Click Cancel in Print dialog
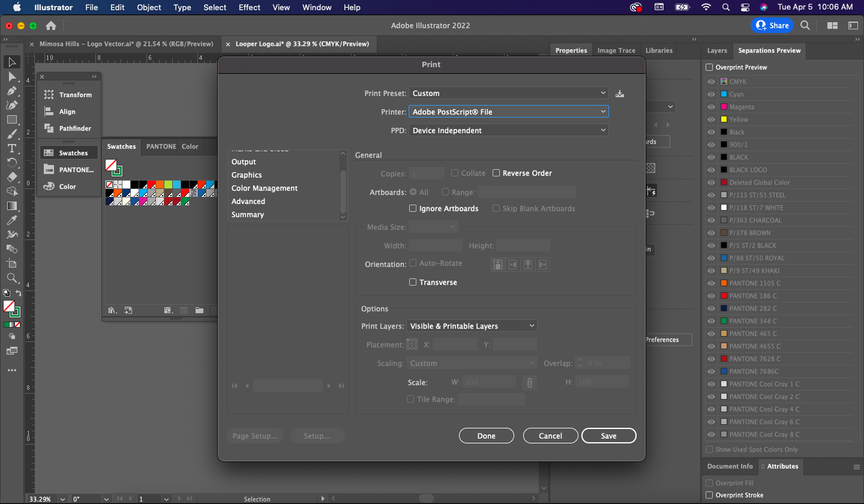This screenshot has height=504, width=864. (550, 436)
